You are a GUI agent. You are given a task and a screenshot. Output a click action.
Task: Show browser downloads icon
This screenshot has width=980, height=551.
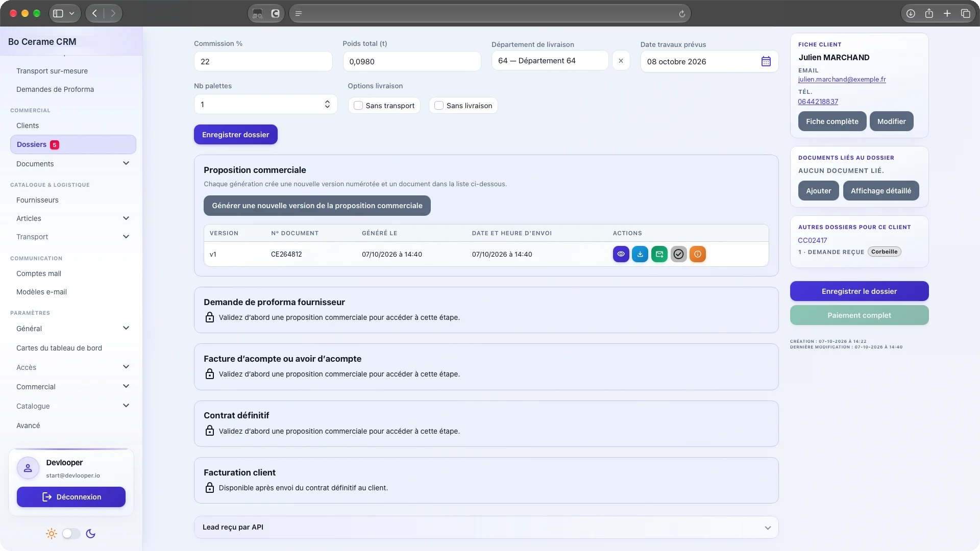(911, 14)
